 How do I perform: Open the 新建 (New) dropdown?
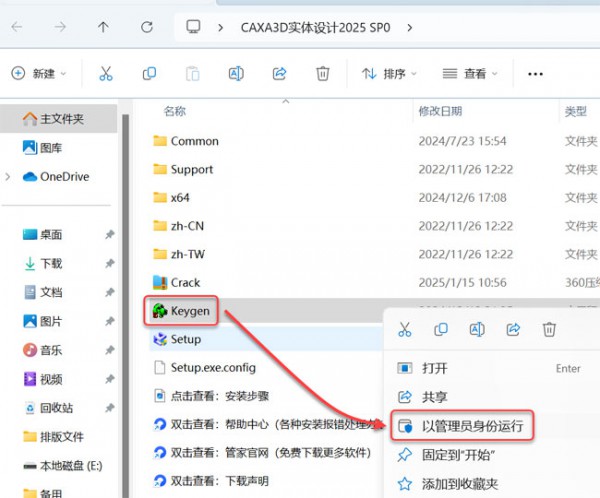[x=38, y=73]
